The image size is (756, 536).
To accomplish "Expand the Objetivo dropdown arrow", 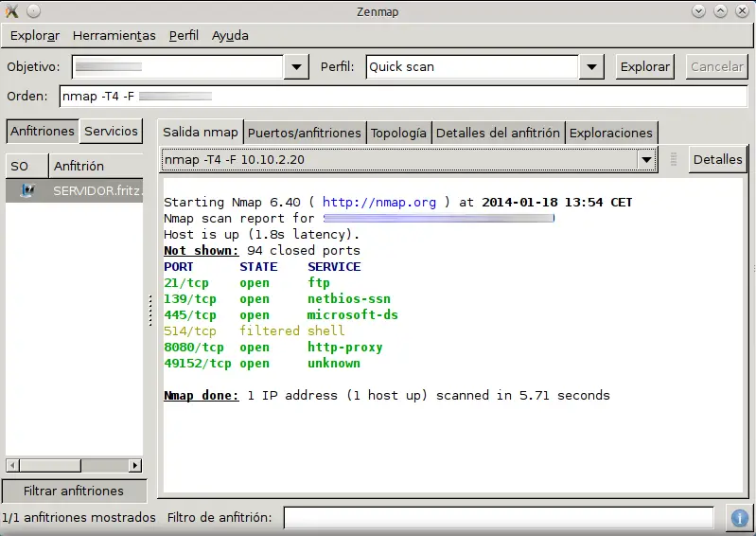I will tap(296, 67).
